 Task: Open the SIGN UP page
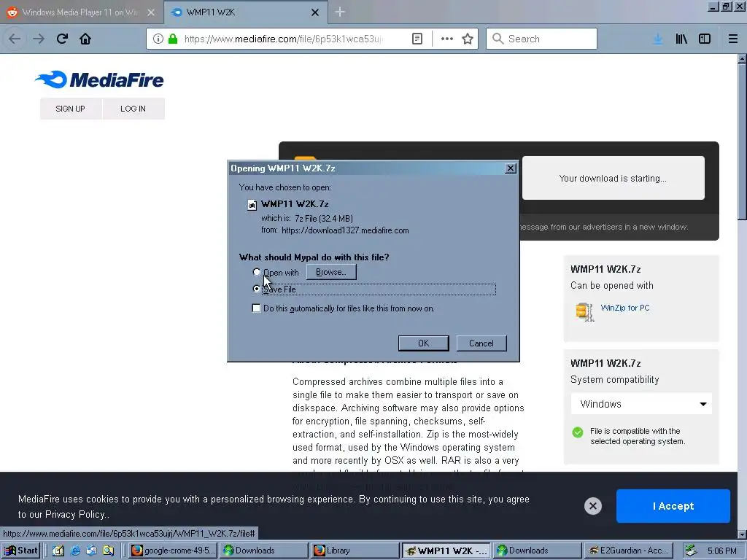click(71, 109)
